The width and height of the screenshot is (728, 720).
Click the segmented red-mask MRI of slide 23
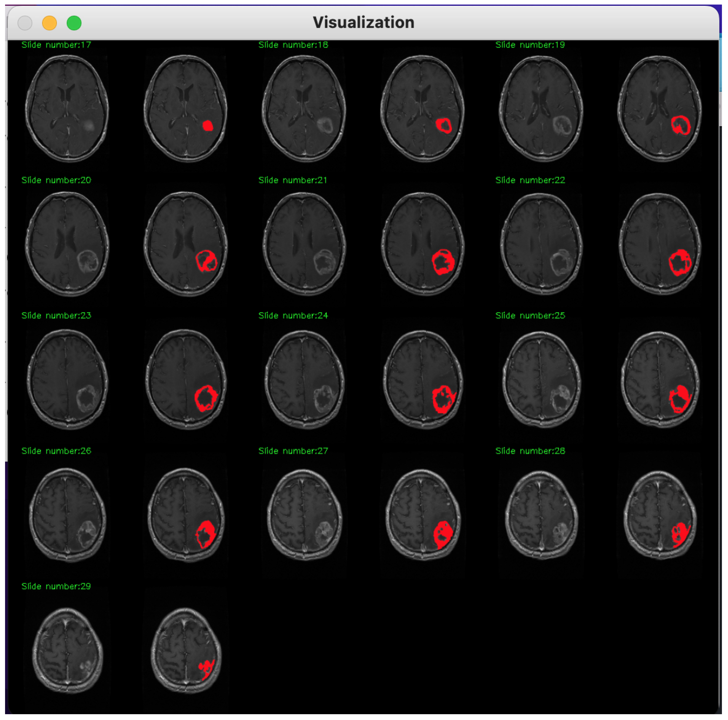click(x=186, y=379)
